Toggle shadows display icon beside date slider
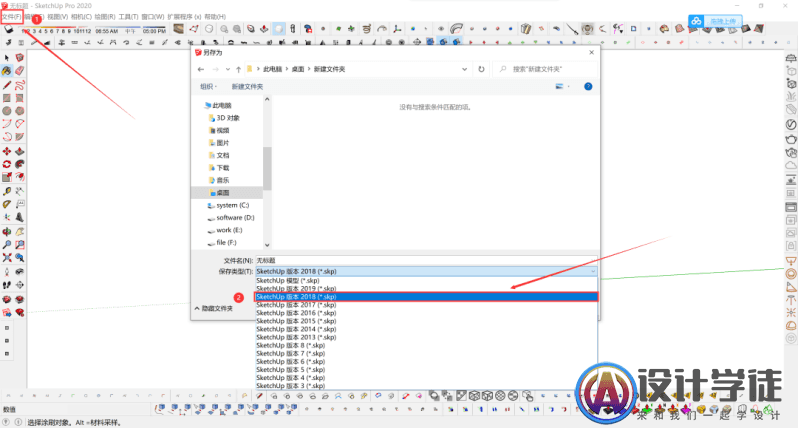The height and width of the screenshot is (428, 798). [x=9, y=30]
